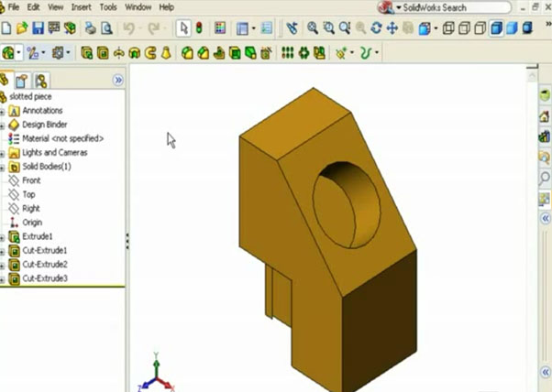The height and width of the screenshot is (392, 552).
Task: Open Design Library in task pane
Action: click(x=545, y=136)
